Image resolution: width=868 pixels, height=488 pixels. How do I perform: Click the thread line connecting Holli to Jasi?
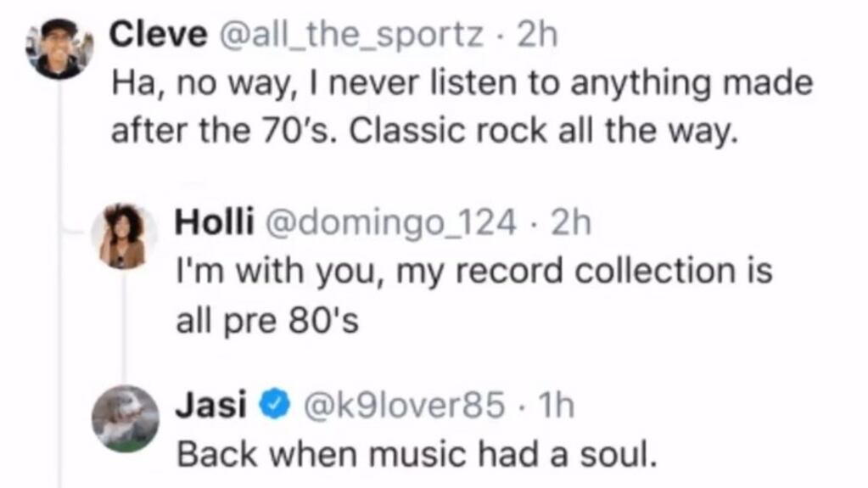coord(124,327)
